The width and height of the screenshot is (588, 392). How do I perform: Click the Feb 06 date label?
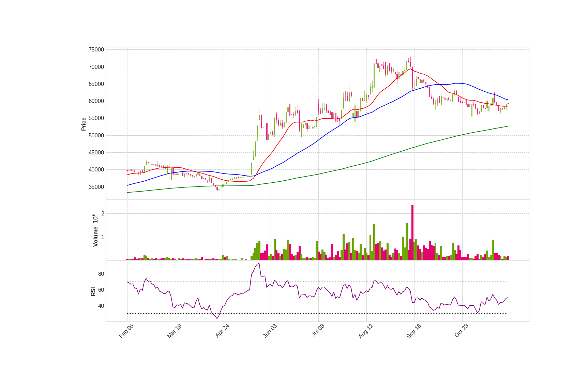126,331
